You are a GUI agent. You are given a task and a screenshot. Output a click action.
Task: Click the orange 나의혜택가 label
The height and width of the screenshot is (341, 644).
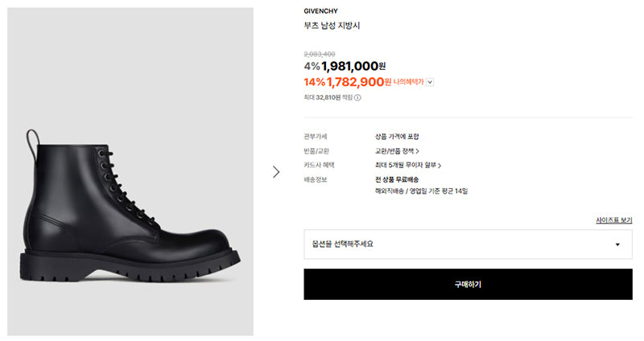[408, 82]
